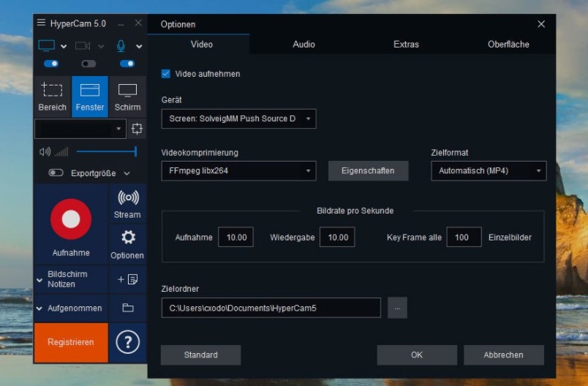Select the Bereich region capture mode

coord(52,96)
